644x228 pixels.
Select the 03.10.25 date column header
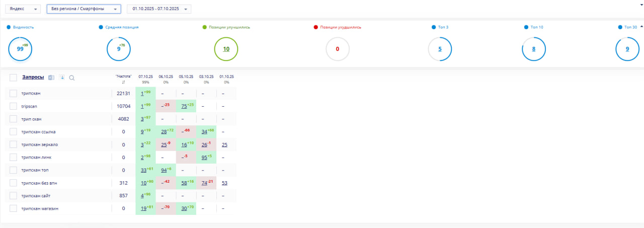[x=206, y=77]
